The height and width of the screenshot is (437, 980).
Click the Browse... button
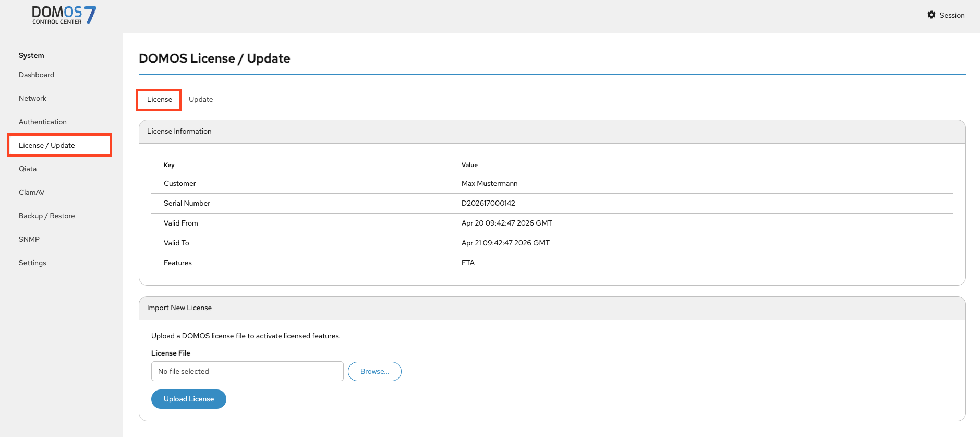pyautogui.click(x=374, y=371)
